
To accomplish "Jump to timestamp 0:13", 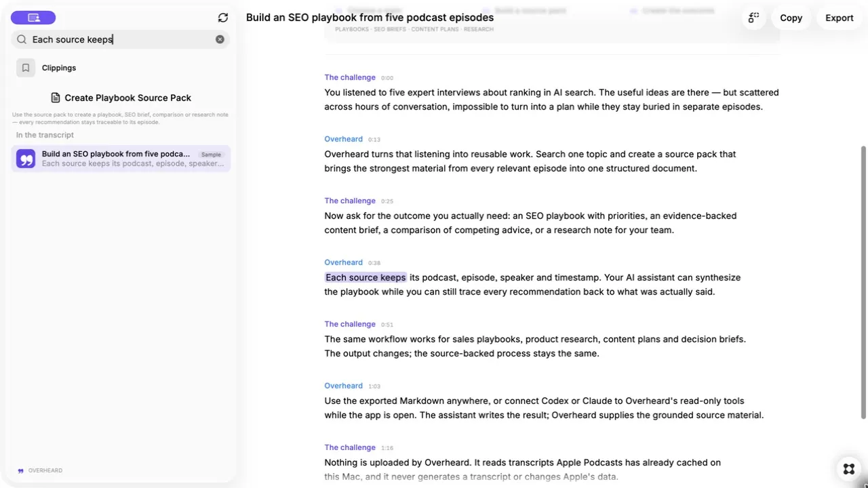I will [x=374, y=140].
